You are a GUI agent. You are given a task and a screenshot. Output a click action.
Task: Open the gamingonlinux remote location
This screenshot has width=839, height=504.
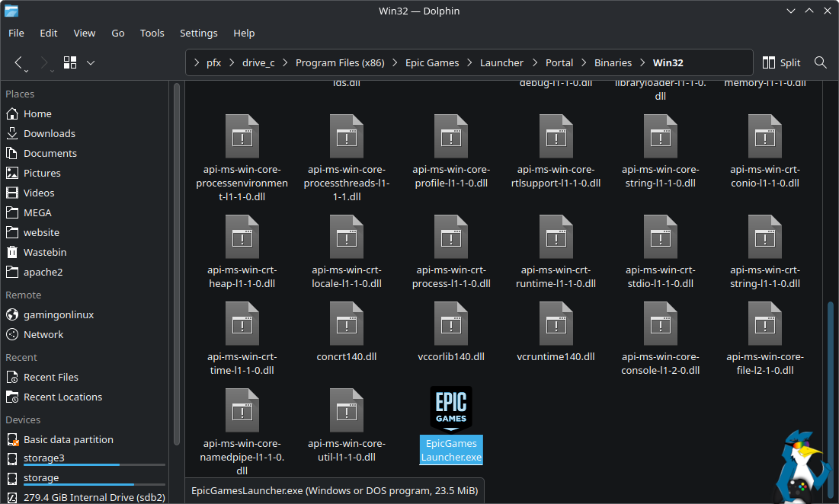(59, 314)
